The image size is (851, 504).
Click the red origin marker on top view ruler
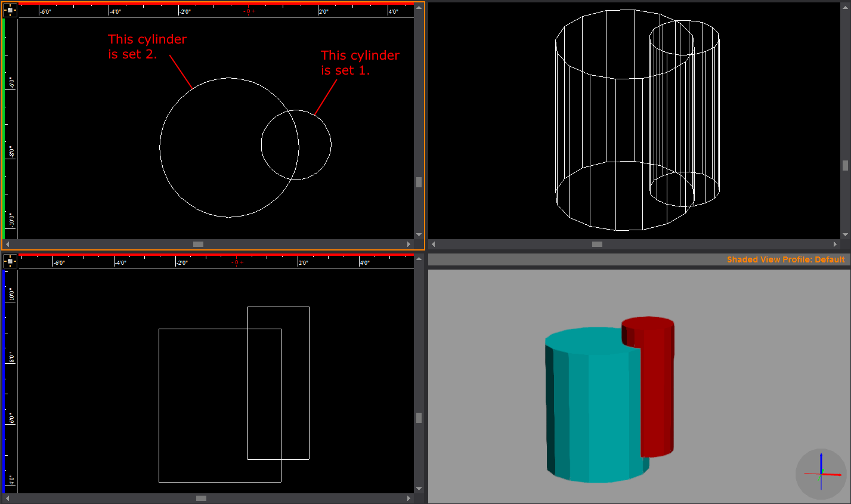249,11
